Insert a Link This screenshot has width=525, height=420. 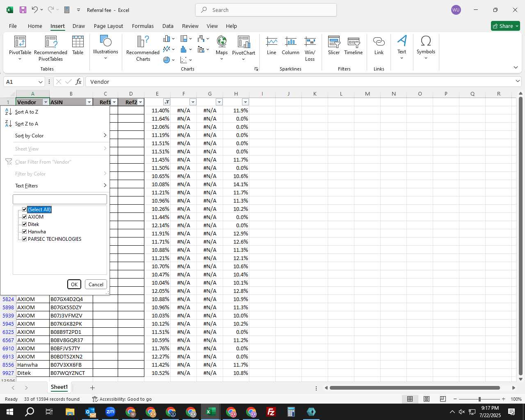click(379, 45)
